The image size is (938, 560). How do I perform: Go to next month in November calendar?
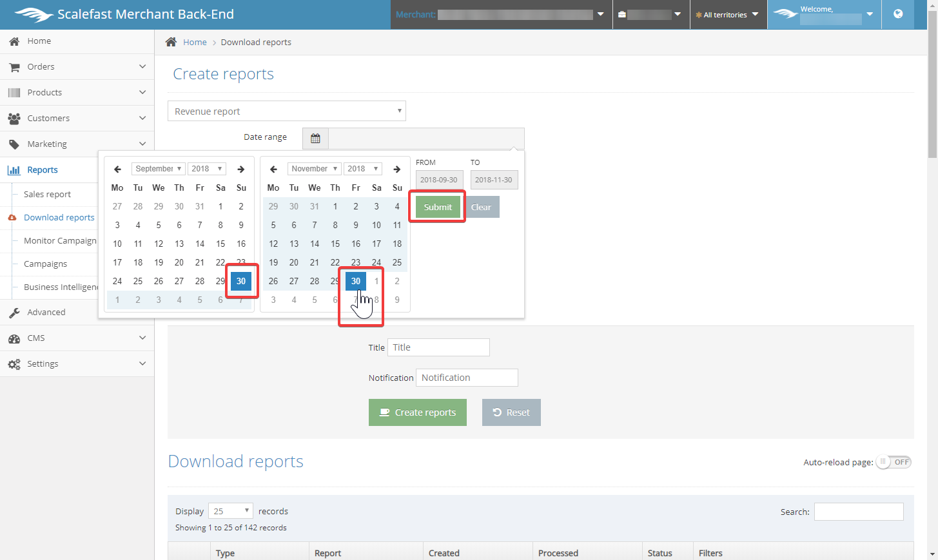[x=397, y=169]
